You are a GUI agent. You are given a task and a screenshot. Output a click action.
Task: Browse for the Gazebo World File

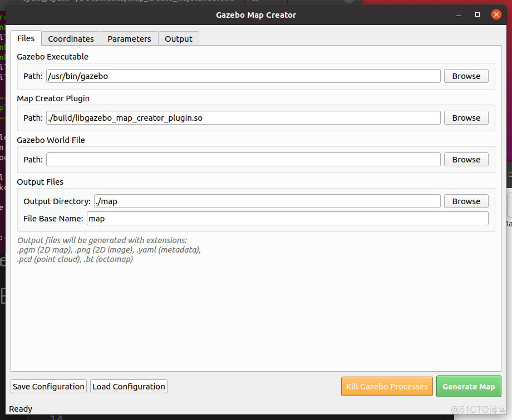click(466, 160)
